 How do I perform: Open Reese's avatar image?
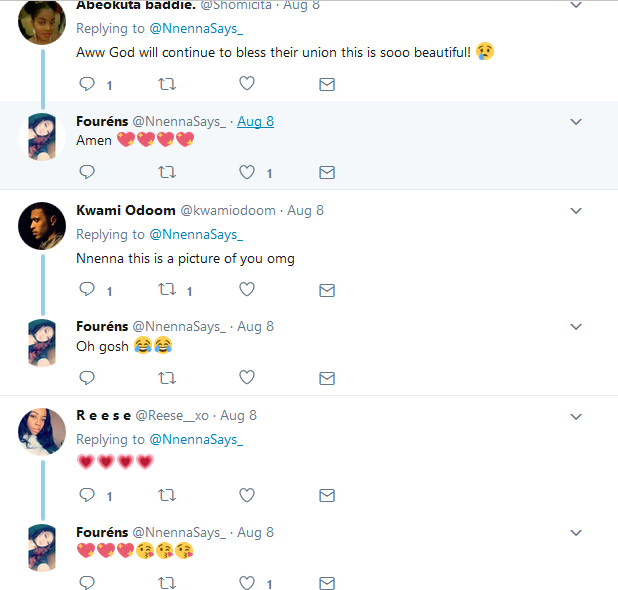42,431
